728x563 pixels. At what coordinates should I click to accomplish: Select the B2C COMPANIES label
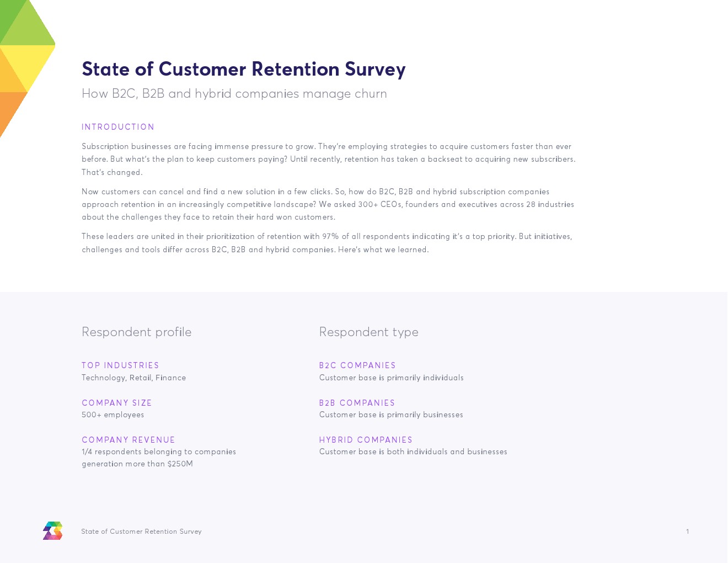point(357,365)
